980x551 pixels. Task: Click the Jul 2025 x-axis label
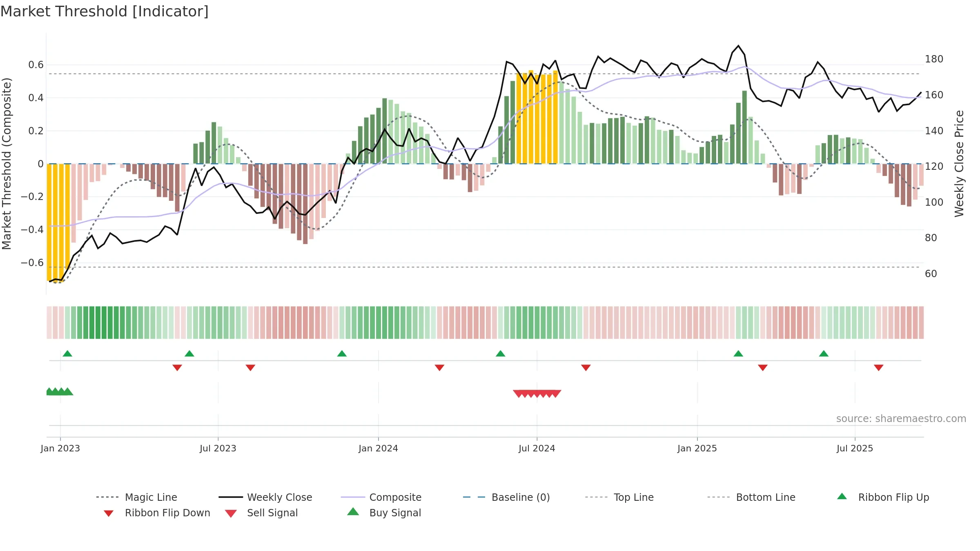pos(855,449)
